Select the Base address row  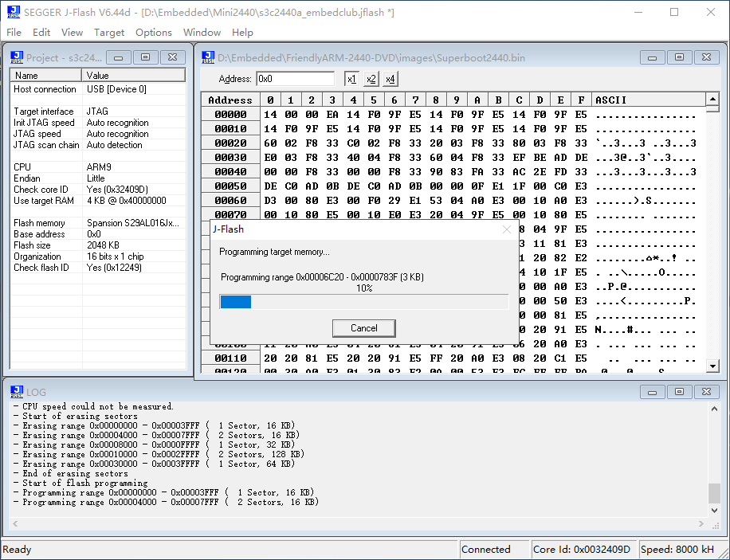pos(98,234)
